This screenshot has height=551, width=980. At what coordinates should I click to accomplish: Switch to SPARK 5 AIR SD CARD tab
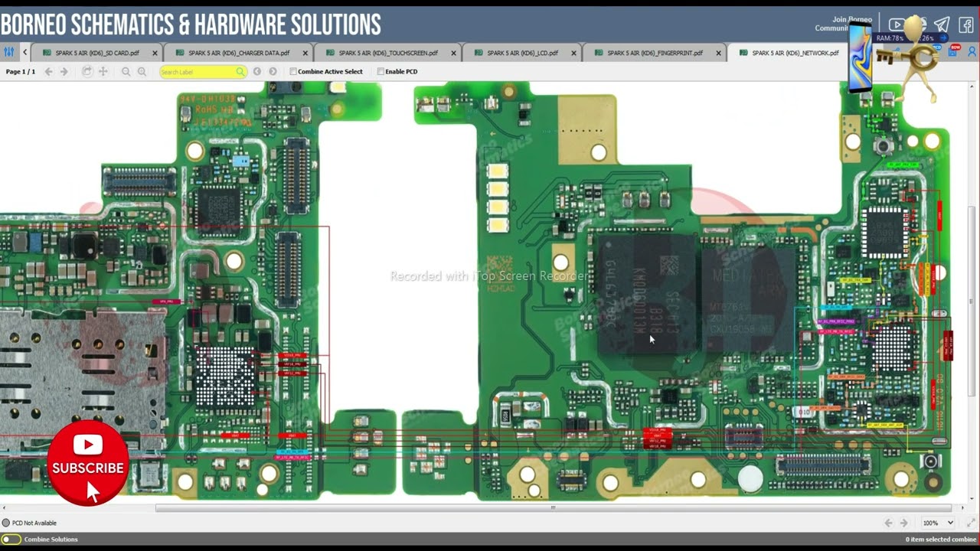(x=97, y=54)
